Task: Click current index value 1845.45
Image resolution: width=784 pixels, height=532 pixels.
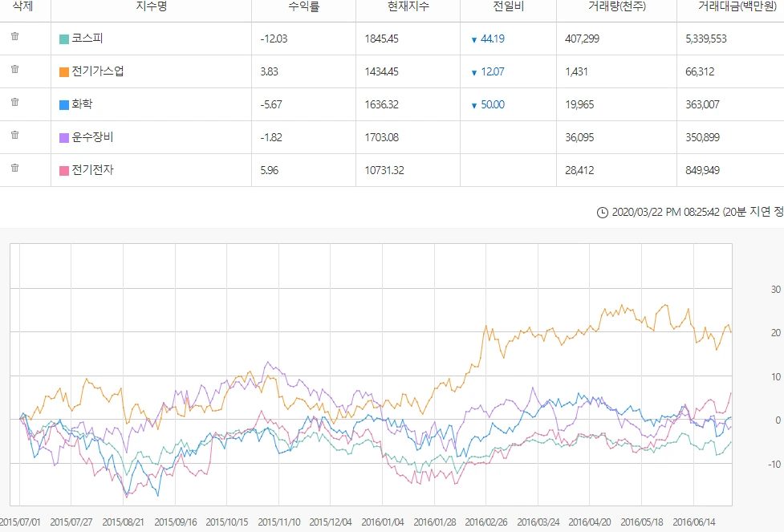Action: click(381, 39)
